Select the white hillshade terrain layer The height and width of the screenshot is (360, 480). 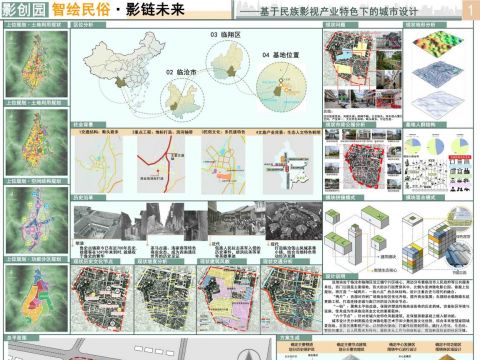438,105
